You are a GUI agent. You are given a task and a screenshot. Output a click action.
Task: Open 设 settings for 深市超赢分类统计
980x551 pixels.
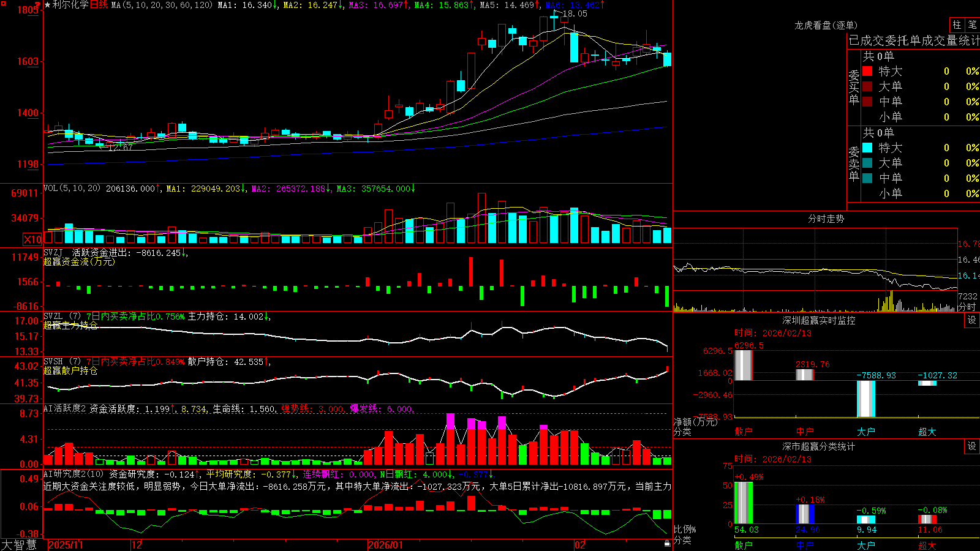tap(972, 446)
